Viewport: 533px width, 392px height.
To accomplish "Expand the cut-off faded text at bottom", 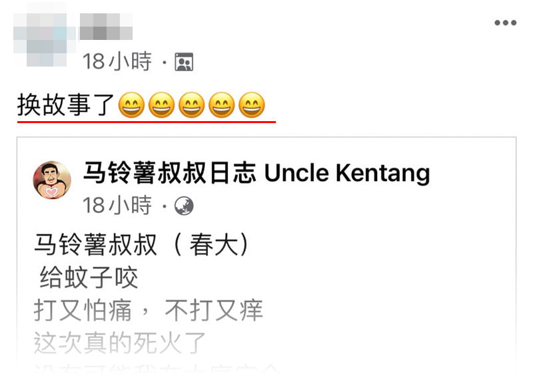I will pos(157,368).
